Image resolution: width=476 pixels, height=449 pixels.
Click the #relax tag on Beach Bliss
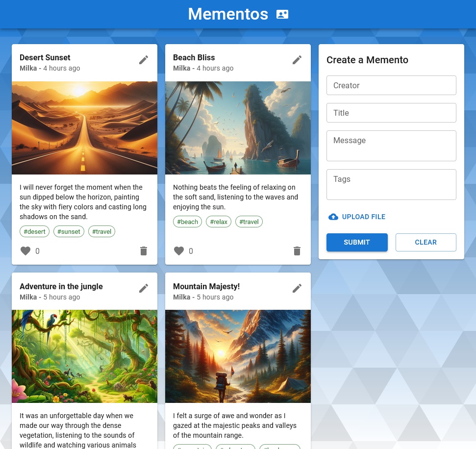[219, 222]
